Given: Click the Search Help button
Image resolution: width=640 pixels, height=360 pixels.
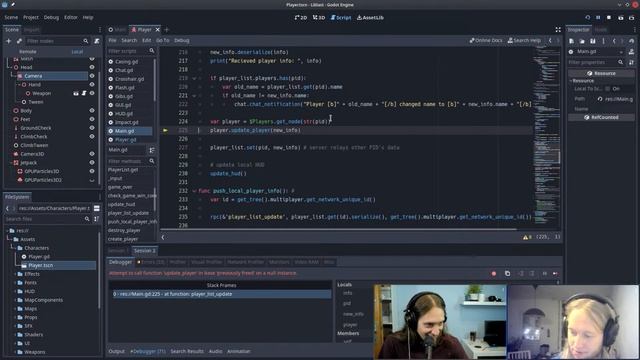Looking at the screenshot, I should [x=524, y=40].
